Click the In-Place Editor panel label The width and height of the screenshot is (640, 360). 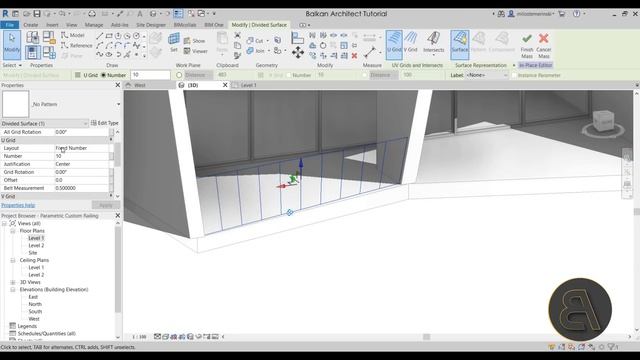tap(536, 65)
